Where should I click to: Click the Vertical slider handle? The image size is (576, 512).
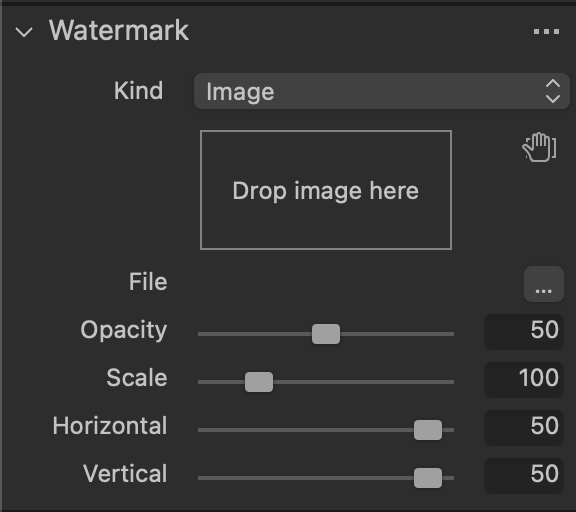tap(428, 478)
